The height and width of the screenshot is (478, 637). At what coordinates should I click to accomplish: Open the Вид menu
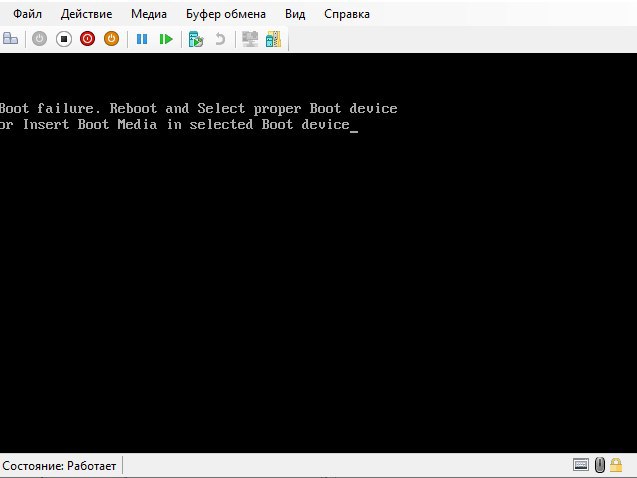click(x=295, y=14)
